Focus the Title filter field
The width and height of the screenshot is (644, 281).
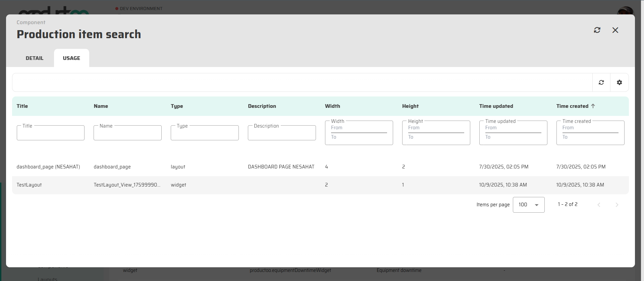50,133
